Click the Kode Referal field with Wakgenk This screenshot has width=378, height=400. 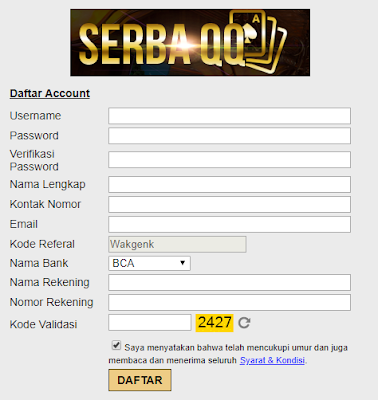click(177, 244)
